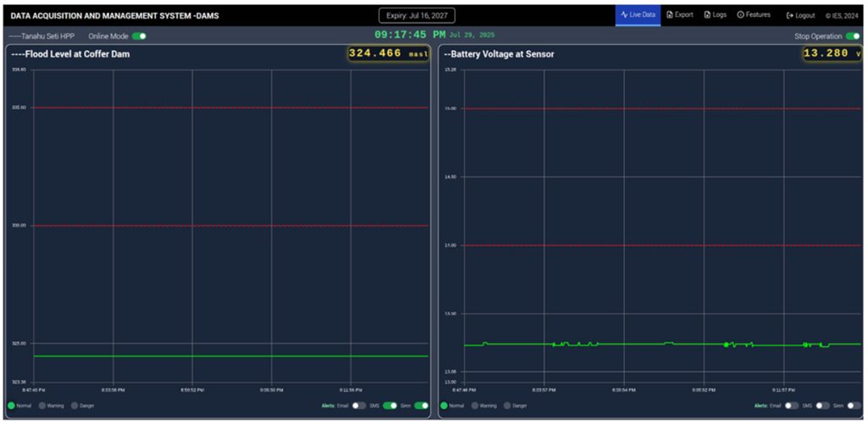Click the Export file icon
The width and height of the screenshot is (868, 426).
pyautogui.click(x=670, y=15)
